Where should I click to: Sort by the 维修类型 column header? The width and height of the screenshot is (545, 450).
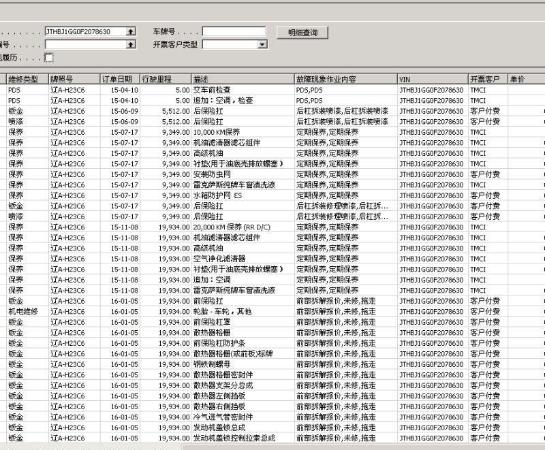pyautogui.click(x=27, y=79)
